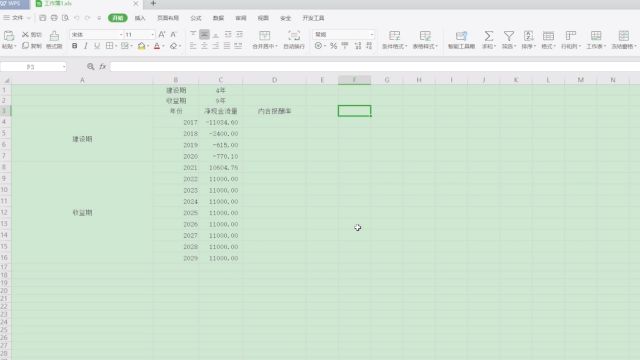The height and width of the screenshot is (360, 640).
Task: Click the select-all corner button
Action: [x=6, y=80]
